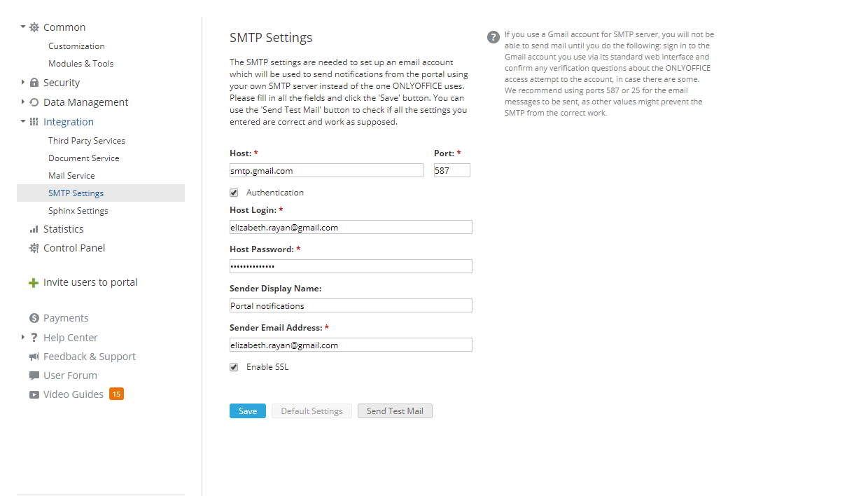Select SMTP Settings in sidebar
This screenshot has height=496, width=868.
point(101,193)
